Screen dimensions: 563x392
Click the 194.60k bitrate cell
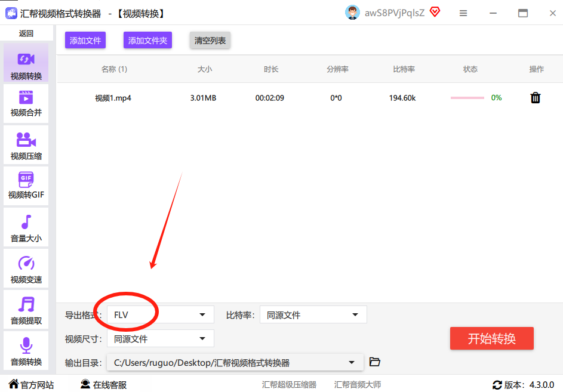pos(402,98)
